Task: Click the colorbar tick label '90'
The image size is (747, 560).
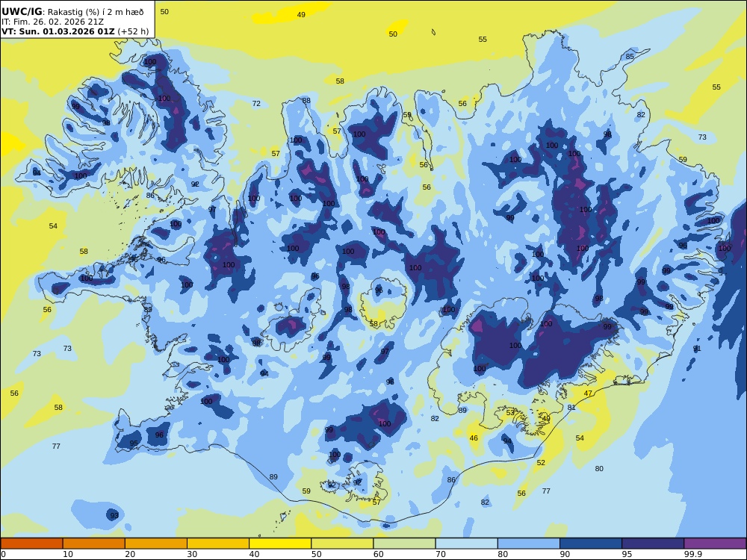Action: click(x=565, y=554)
